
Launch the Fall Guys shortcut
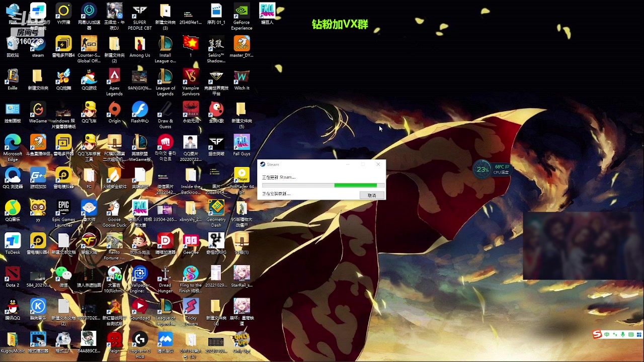click(x=242, y=146)
